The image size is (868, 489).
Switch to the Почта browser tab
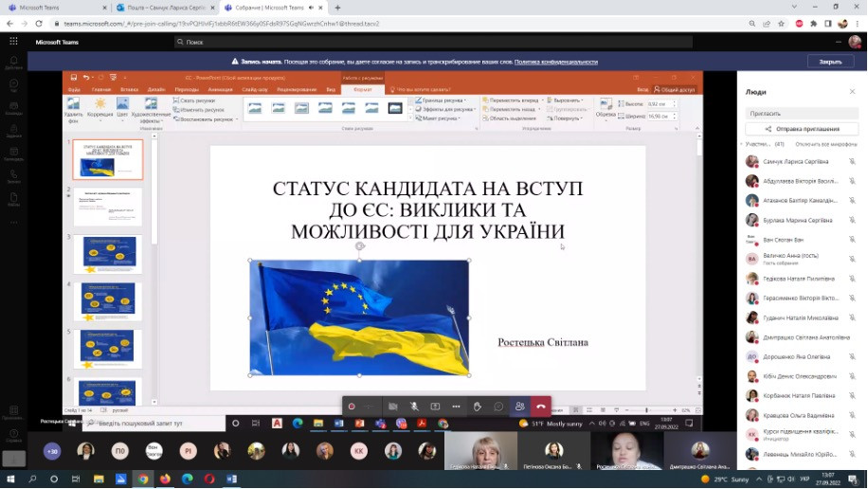pos(161,8)
